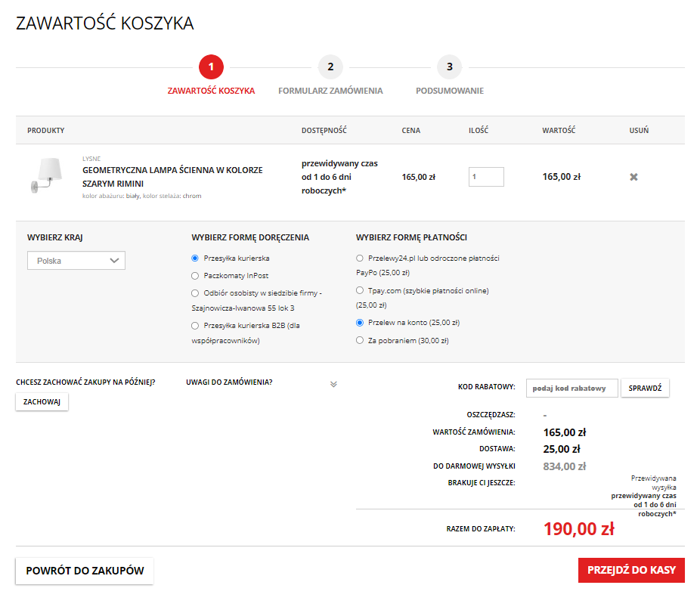Screen dimensions: 700x613
Task: Click the Dostawa 25,00 zł value
Action: coord(562,449)
